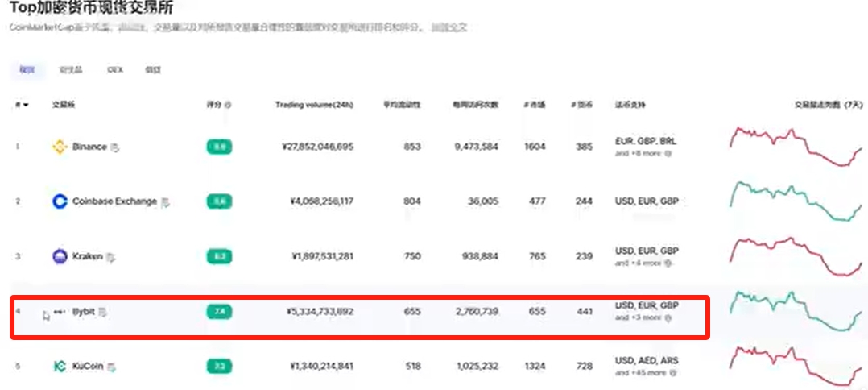Open the Coinbase Exchange name link
The height and width of the screenshot is (390, 868).
114,201
